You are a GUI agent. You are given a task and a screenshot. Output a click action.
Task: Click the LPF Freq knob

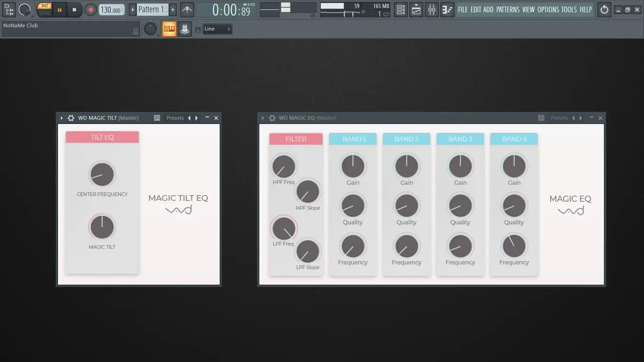(284, 229)
